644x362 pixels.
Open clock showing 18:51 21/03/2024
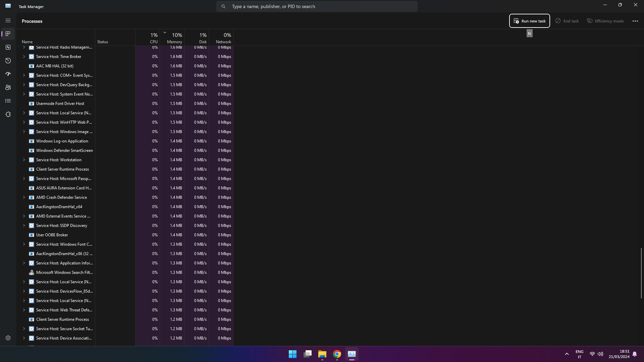tap(619, 354)
